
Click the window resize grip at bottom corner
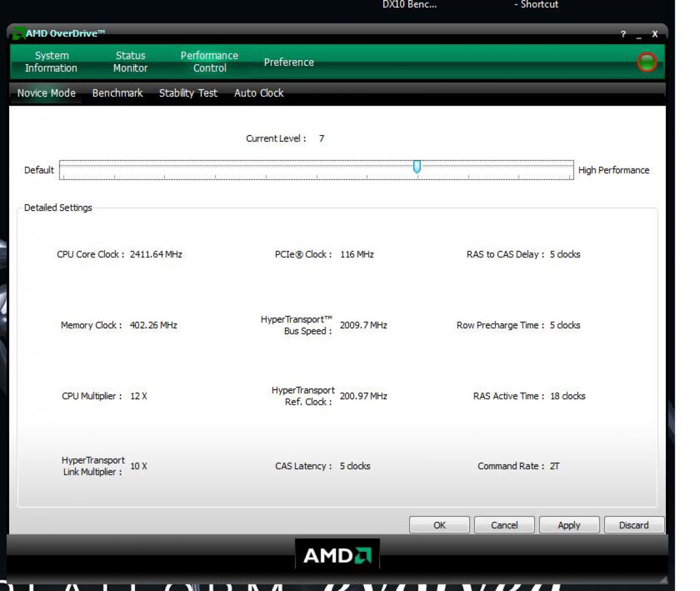point(663,579)
